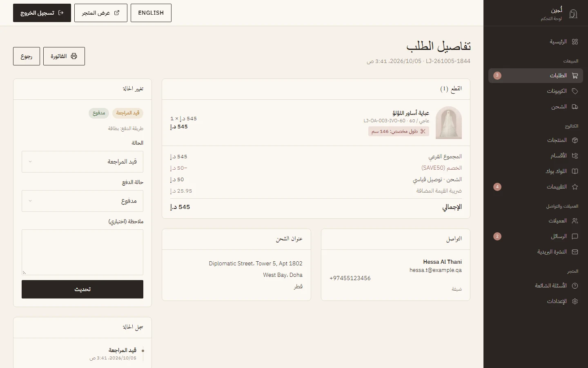Open الرئيسية dashboard grid icon
Viewport: 588px width, 368px height.
click(x=575, y=42)
